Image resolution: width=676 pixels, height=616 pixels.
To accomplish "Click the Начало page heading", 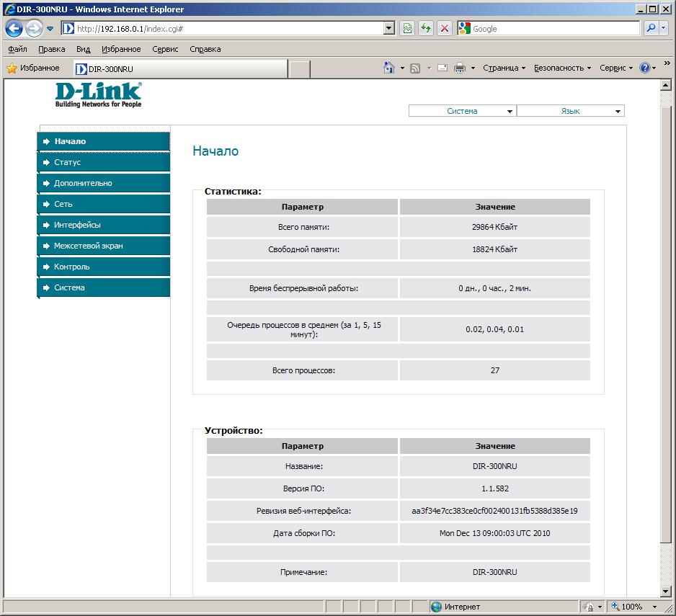I will coord(215,151).
